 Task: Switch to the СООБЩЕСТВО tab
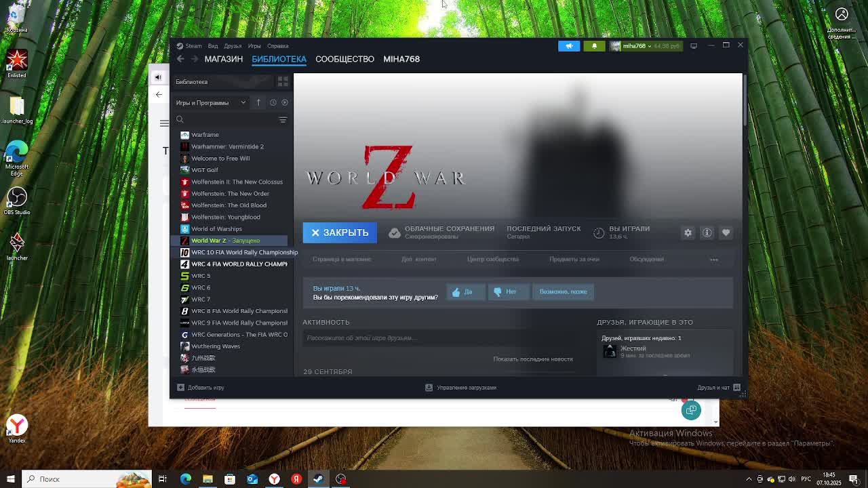(344, 59)
